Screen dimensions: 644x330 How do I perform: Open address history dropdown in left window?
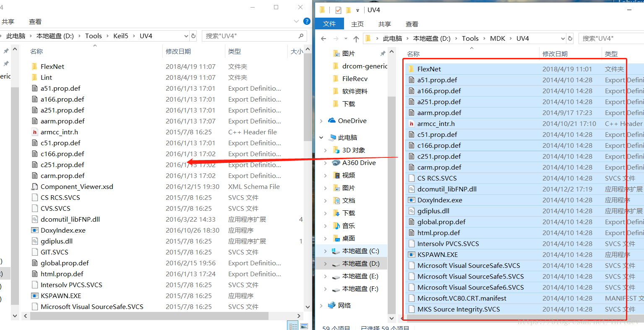pos(186,36)
